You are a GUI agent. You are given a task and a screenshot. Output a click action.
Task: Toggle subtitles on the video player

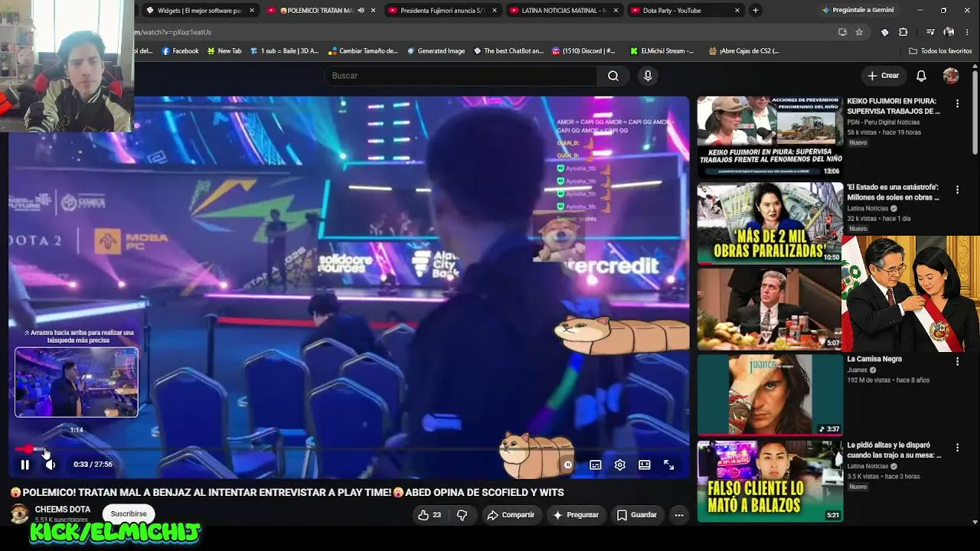point(595,465)
